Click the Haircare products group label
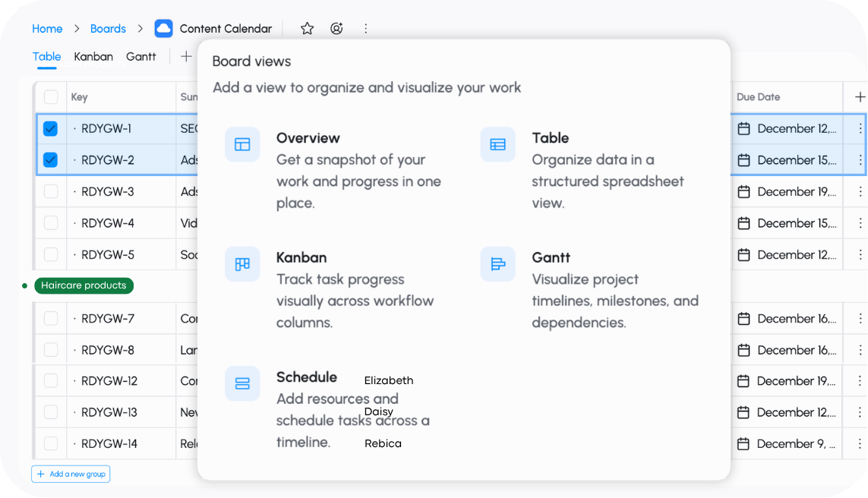868x498 pixels. pyautogui.click(x=84, y=285)
